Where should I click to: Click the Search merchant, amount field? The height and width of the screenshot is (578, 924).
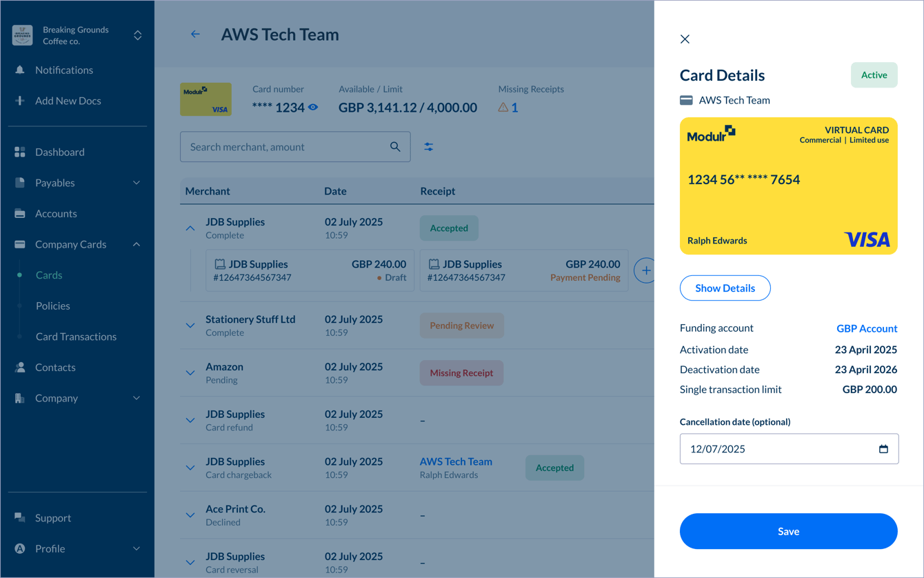point(295,147)
